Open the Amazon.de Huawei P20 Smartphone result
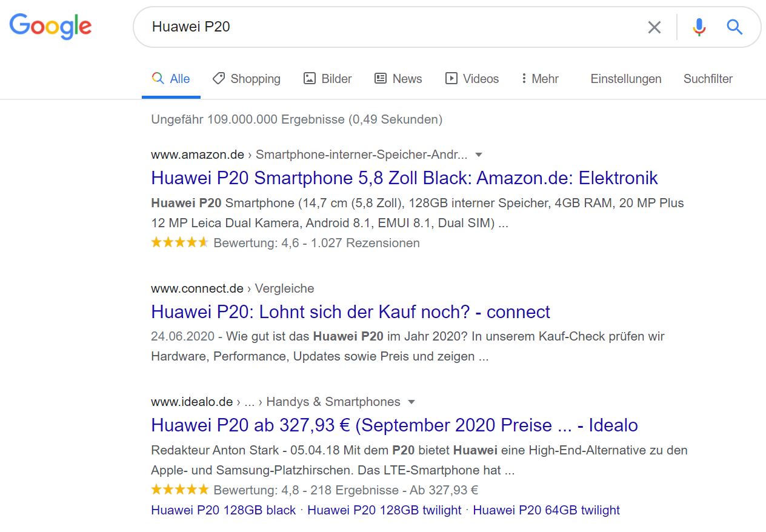 point(404,178)
